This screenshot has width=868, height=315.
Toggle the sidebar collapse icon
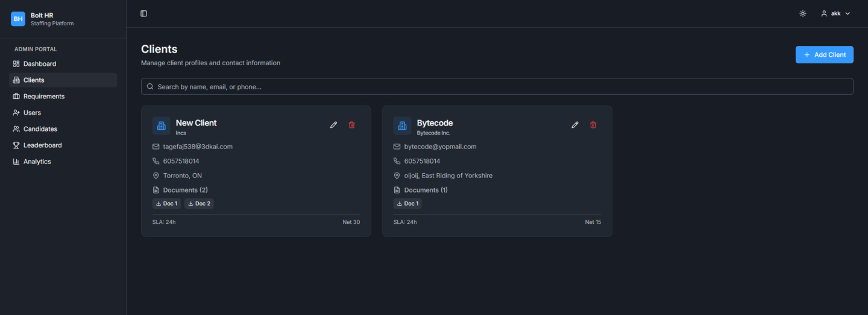click(143, 13)
